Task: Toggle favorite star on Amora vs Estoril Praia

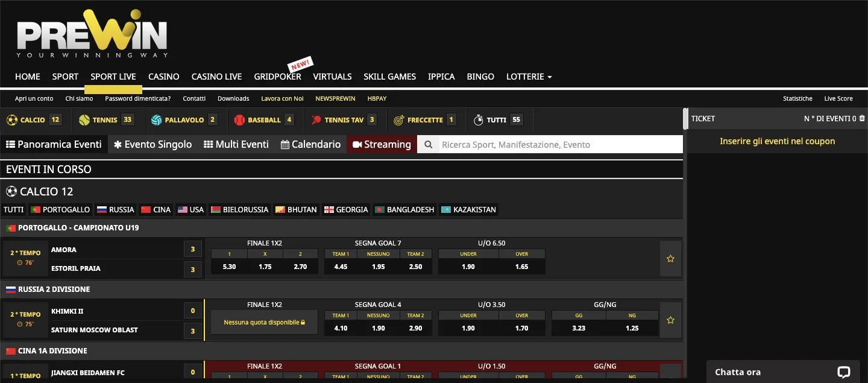Action: tap(670, 258)
